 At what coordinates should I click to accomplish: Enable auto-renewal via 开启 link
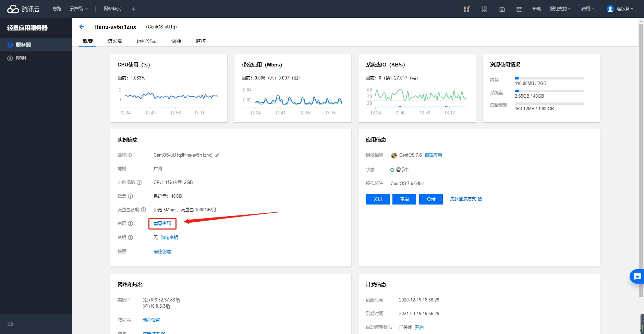419,327
